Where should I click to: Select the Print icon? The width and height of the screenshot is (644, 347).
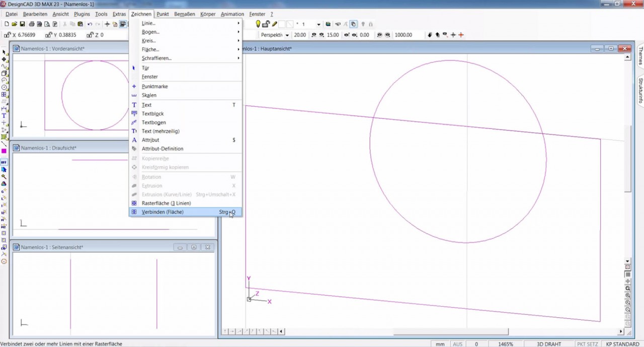(x=32, y=24)
